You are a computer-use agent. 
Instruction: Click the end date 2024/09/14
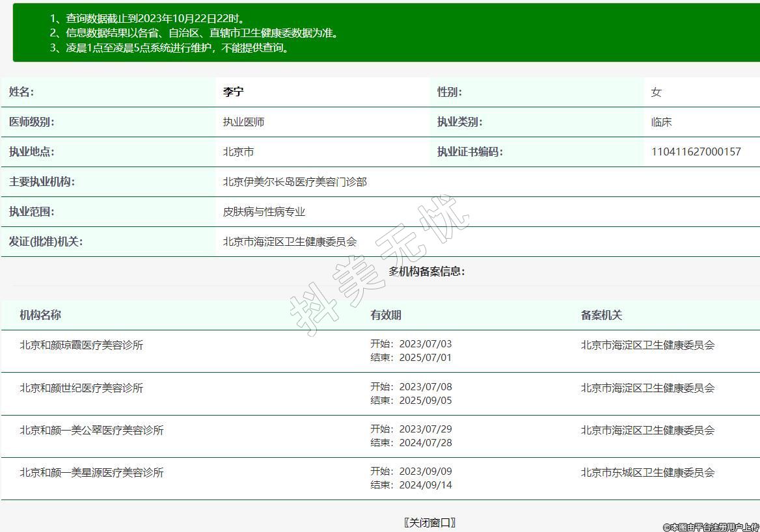tap(425, 485)
